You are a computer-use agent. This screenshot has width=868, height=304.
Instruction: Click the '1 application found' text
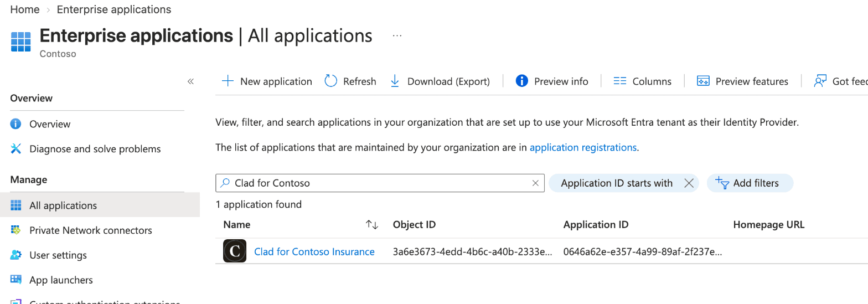pos(259,204)
